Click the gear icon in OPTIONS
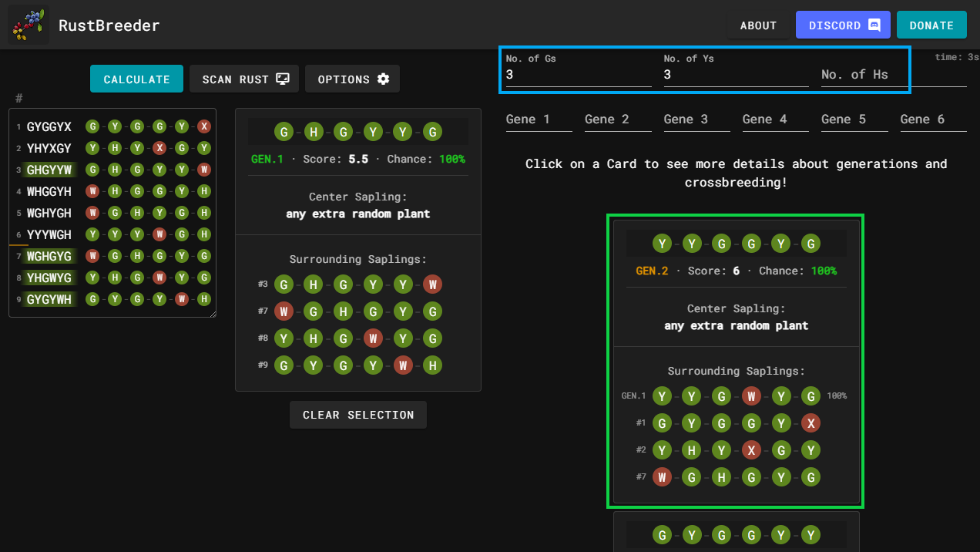 [x=383, y=79]
